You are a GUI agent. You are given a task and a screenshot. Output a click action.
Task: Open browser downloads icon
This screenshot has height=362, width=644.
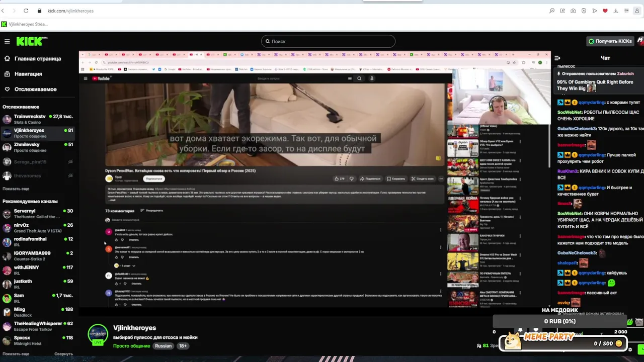[615, 11]
